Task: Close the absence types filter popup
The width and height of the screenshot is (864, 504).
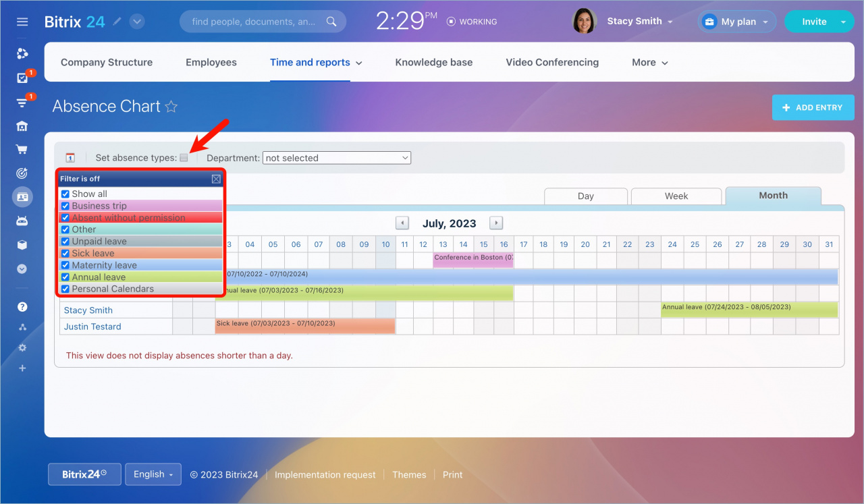Action: (x=216, y=179)
